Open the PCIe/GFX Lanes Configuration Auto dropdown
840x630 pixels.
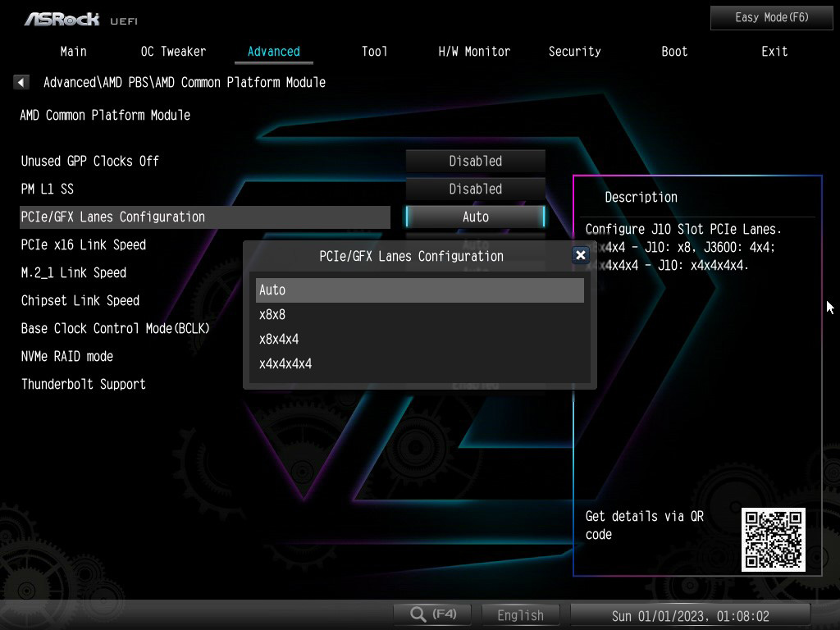(x=475, y=217)
